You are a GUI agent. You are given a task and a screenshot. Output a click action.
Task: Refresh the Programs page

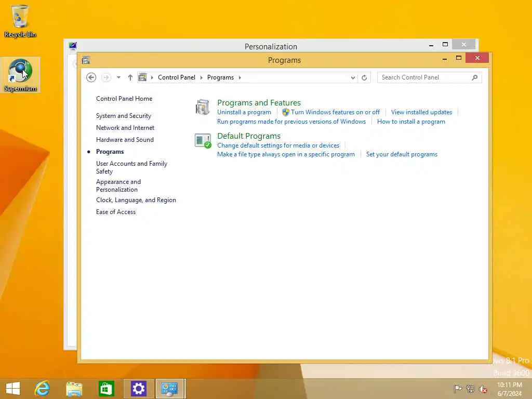click(x=364, y=78)
